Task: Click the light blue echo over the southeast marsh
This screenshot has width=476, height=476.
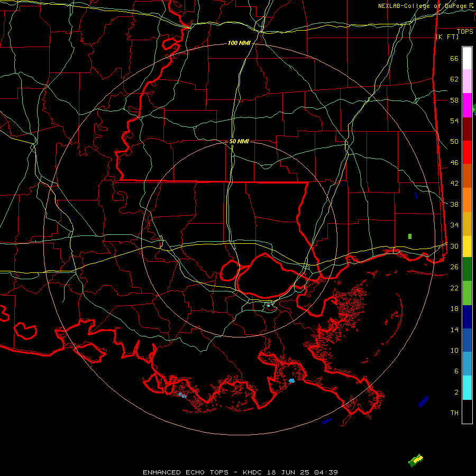Action: (x=292, y=381)
